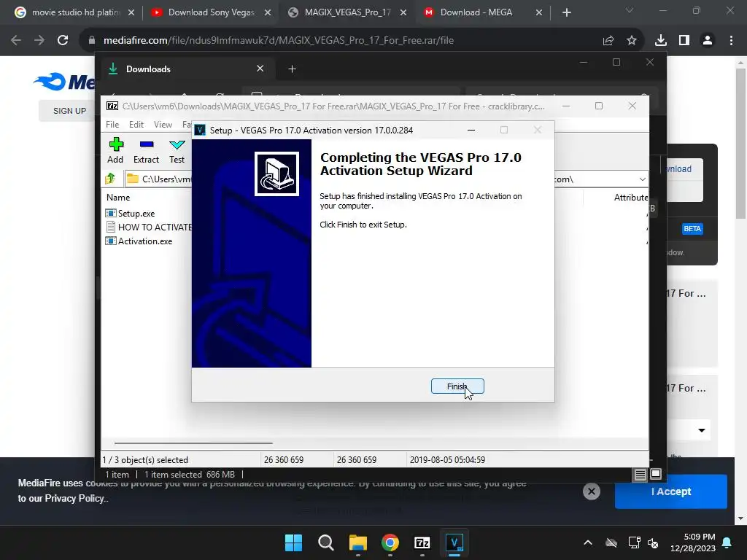Screen dimensions: 747x560
Task: Open the Windows Start menu
Action: click(293, 542)
